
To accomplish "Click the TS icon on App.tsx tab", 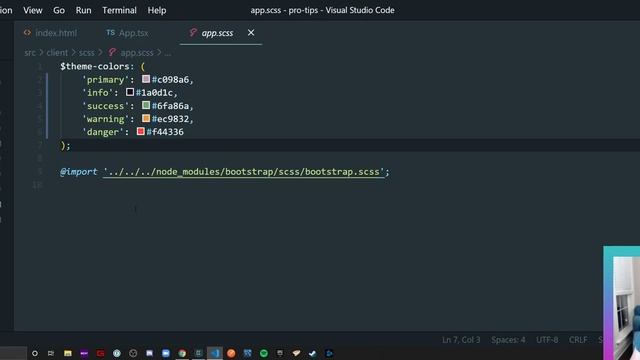I will [111, 33].
